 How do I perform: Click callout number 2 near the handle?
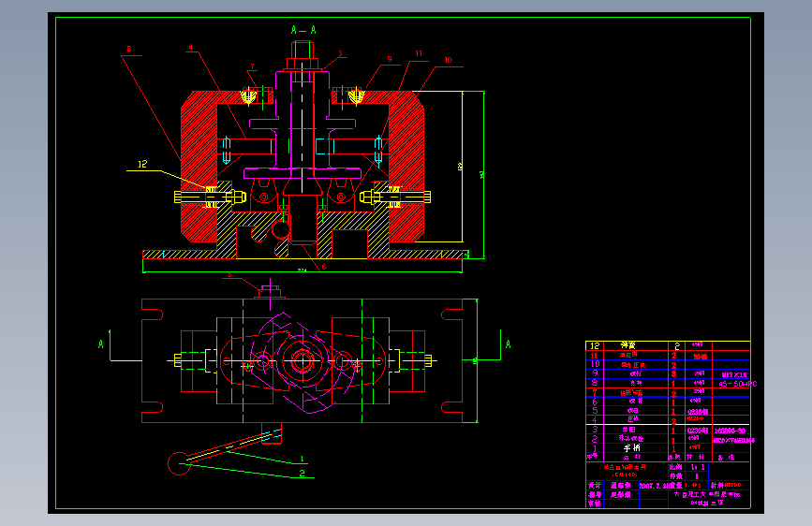pos(302,473)
